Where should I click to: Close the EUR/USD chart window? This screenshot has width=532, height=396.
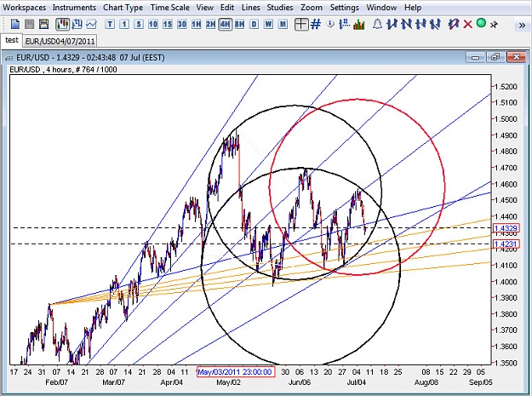point(517,57)
